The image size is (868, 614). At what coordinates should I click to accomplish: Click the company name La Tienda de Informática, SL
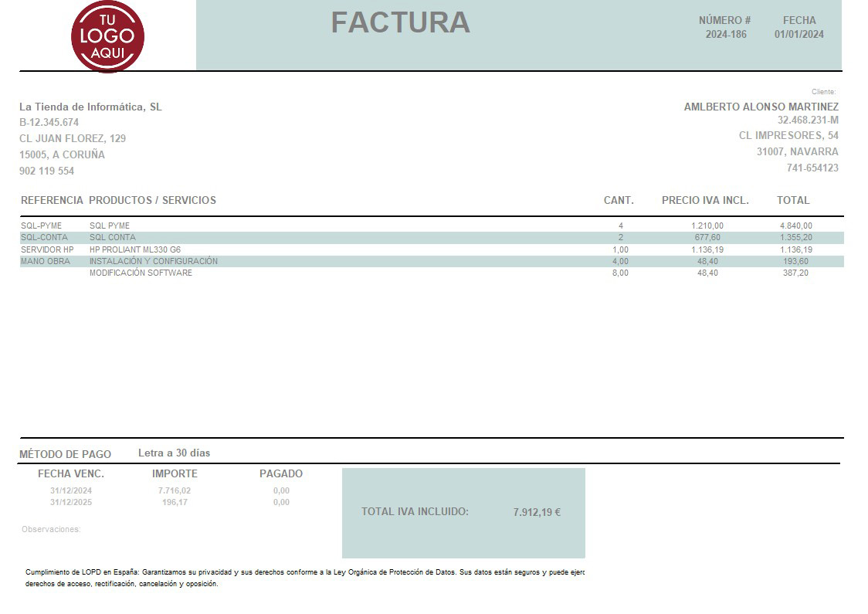(x=92, y=106)
